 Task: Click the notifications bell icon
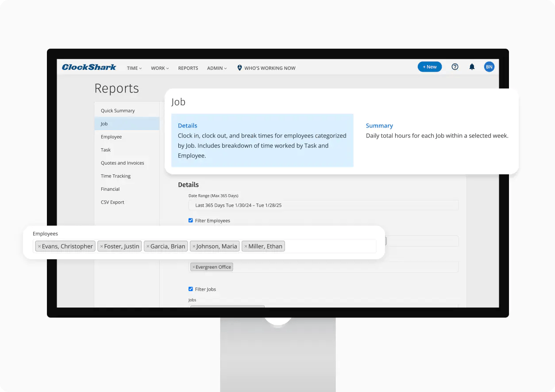[x=472, y=67]
